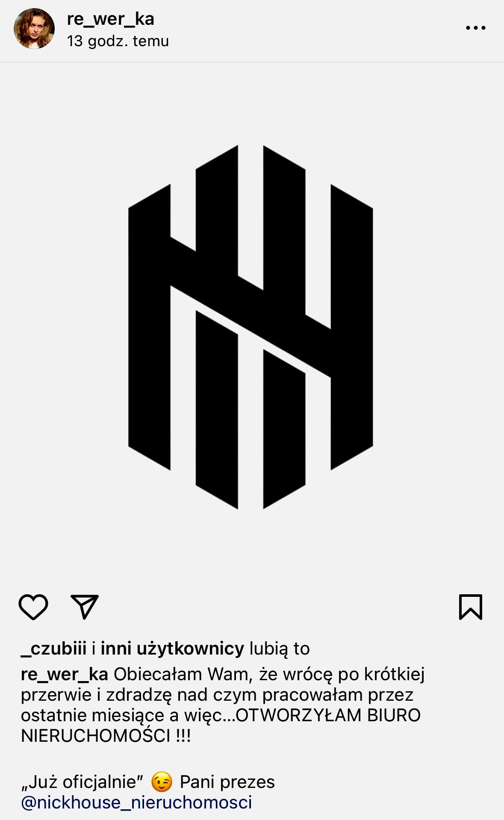Viewport: 504px width, 820px height.
Task: Click the "13 godz. temu" timestamp
Action: pos(118,41)
